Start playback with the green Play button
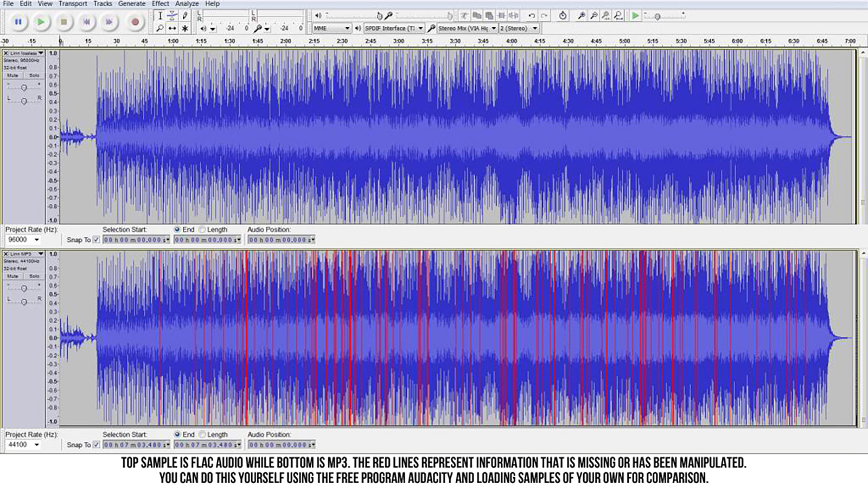 [x=41, y=22]
